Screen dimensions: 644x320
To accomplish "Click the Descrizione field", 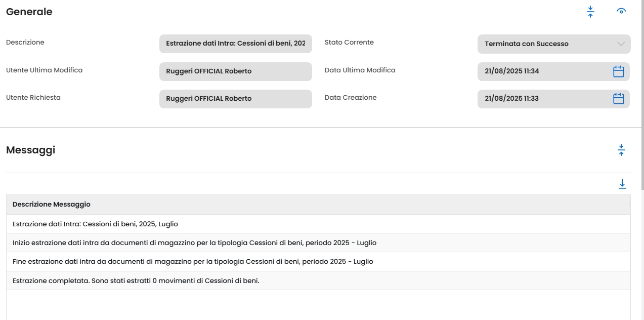I will [235, 44].
